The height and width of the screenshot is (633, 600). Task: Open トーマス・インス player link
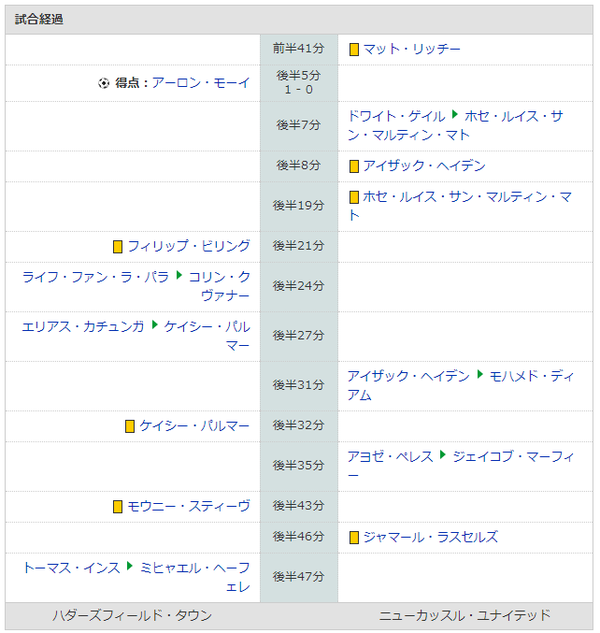[x=71, y=568]
